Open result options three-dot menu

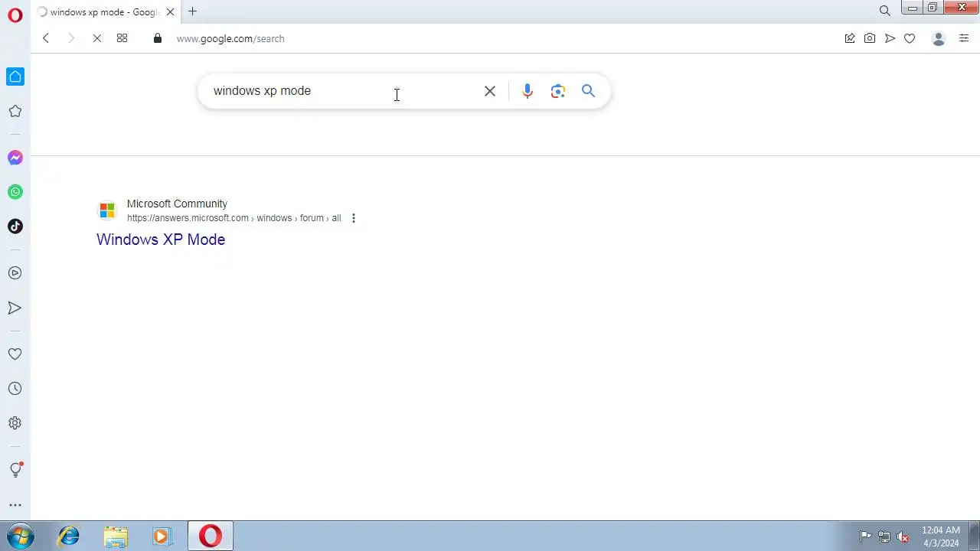[353, 218]
